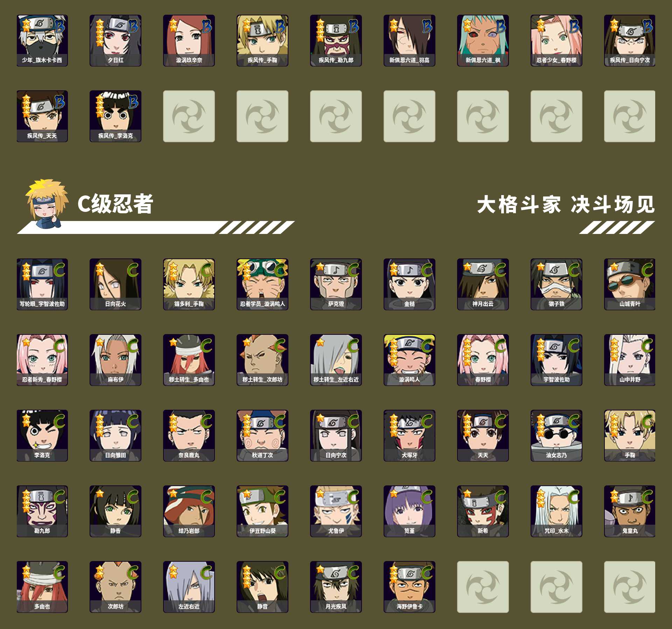The image size is (672, 629).
Task: Open the 日向花火 character portrait
Action: pos(115,284)
